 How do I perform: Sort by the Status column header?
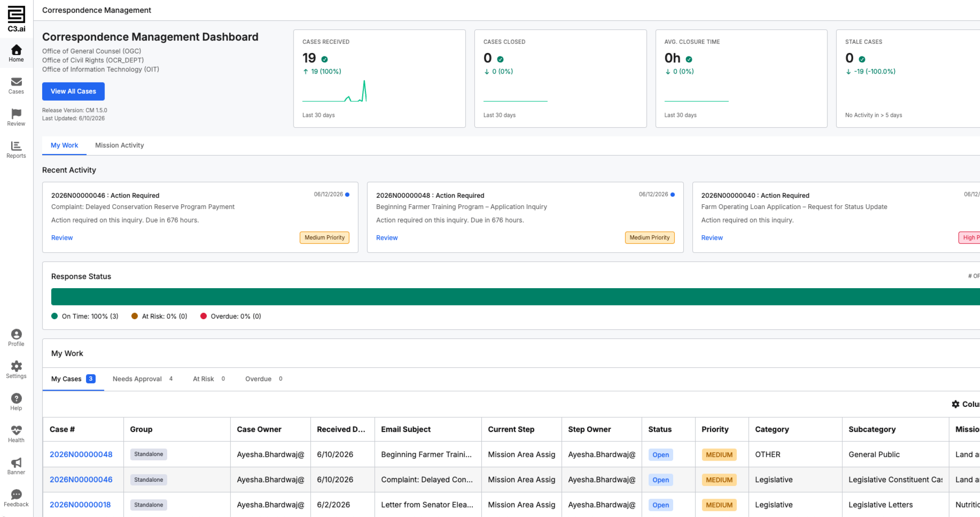pos(668,429)
